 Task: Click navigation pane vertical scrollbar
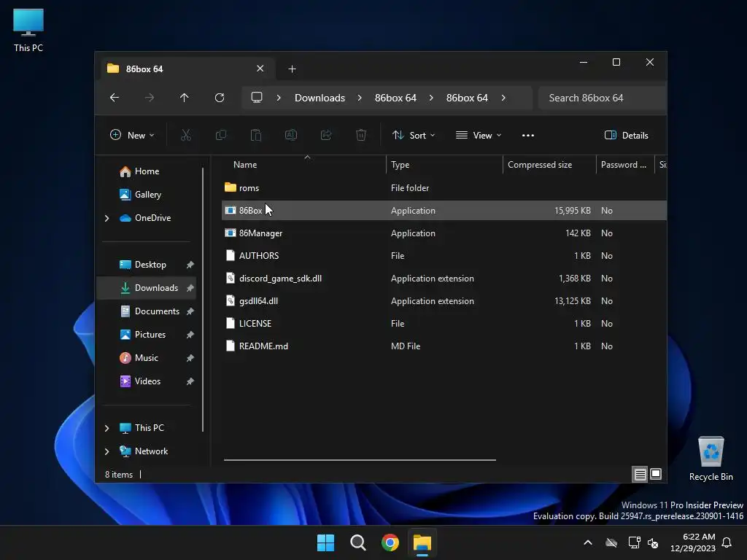point(203,300)
